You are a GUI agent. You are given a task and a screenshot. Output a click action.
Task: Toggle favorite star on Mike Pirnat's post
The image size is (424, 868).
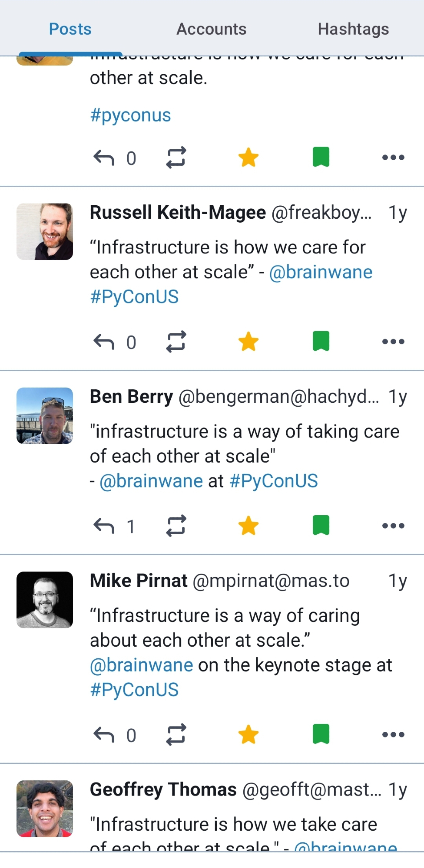(x=248, y=735)
